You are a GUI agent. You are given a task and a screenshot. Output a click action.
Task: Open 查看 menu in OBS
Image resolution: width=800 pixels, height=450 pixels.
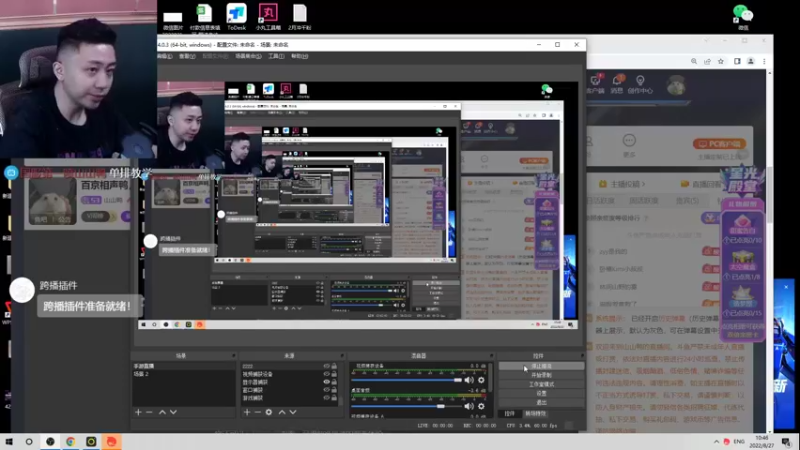(187, 56)
